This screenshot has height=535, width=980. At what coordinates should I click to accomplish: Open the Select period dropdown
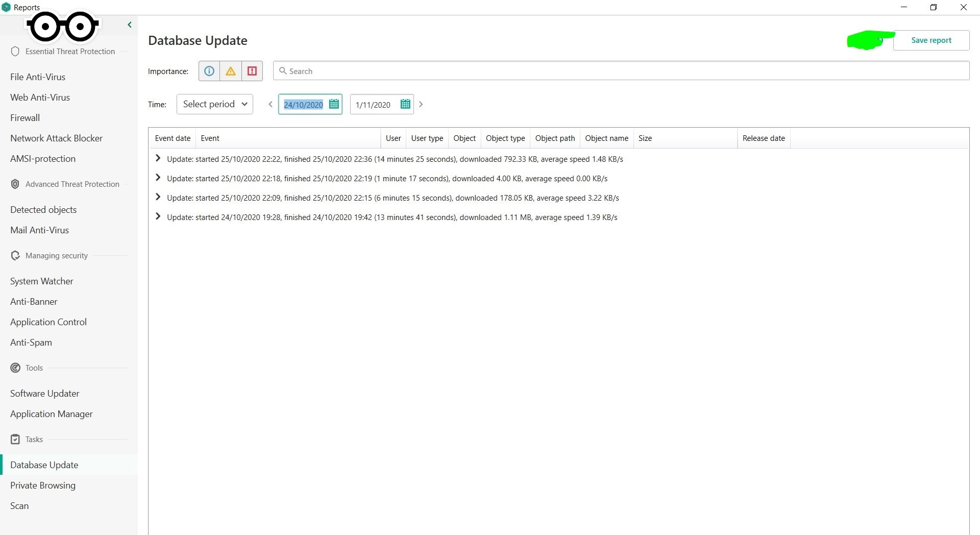pos(215,104)
